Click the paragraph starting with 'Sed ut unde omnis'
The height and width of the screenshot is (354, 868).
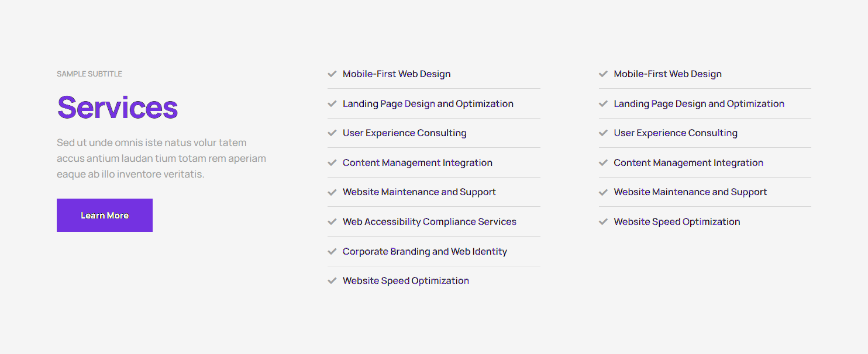pyautogui.click(x=161, y=158)
